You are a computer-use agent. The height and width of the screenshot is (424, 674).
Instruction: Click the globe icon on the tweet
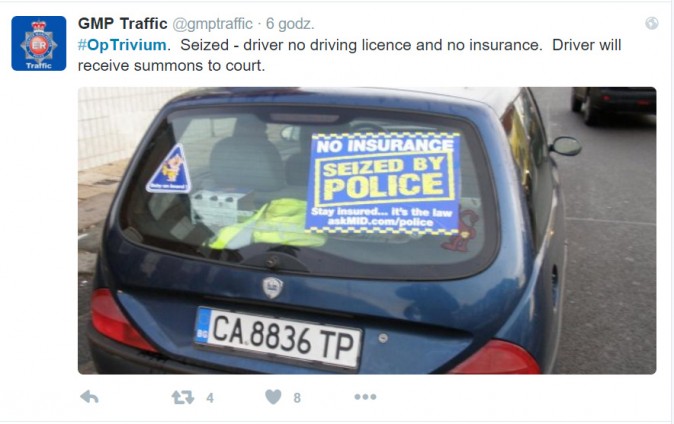[x=652, y=23]
